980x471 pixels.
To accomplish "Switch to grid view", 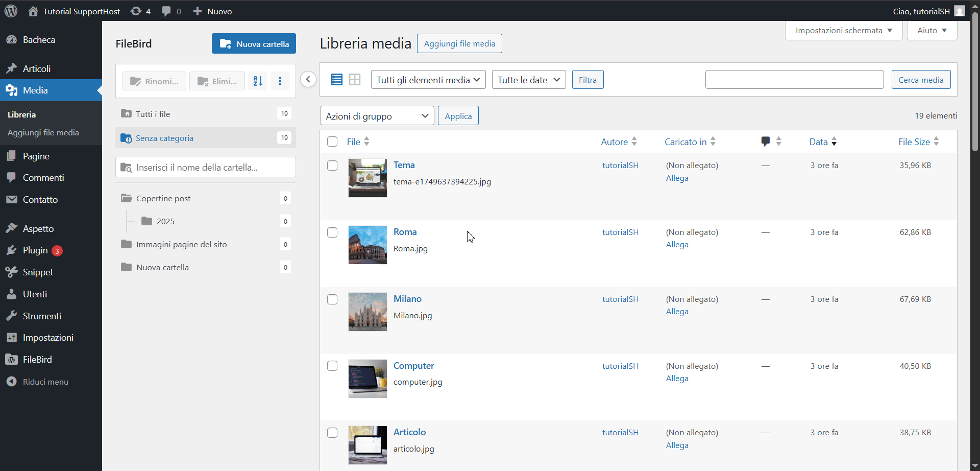I will [355, 80].
